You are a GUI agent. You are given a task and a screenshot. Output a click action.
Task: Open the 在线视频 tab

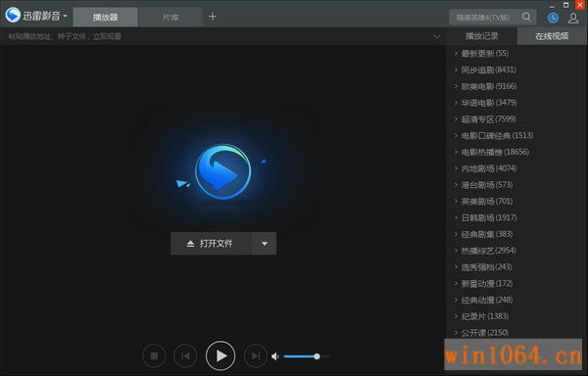(x=552, y=36)
